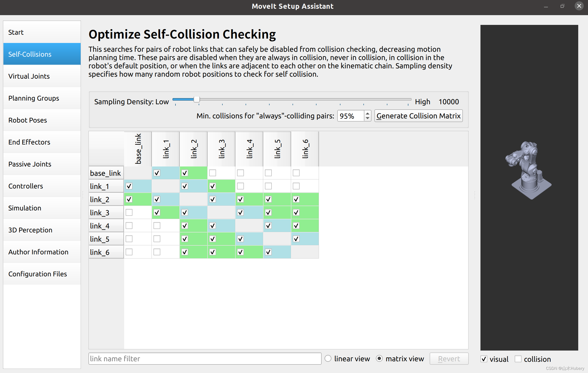Maximize the MoveIt Setup Assistant window
The width and height of the screenshot is (588, 373).
562,6
